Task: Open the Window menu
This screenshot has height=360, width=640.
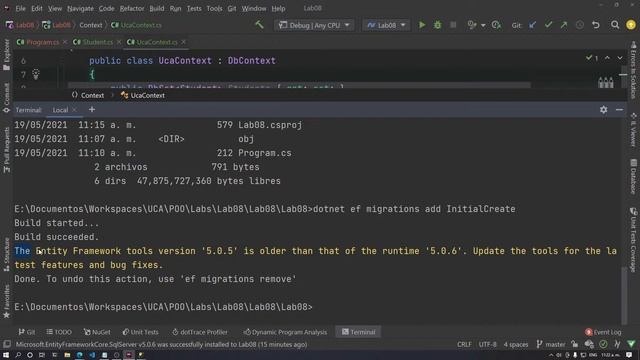Action: point(253,8)
